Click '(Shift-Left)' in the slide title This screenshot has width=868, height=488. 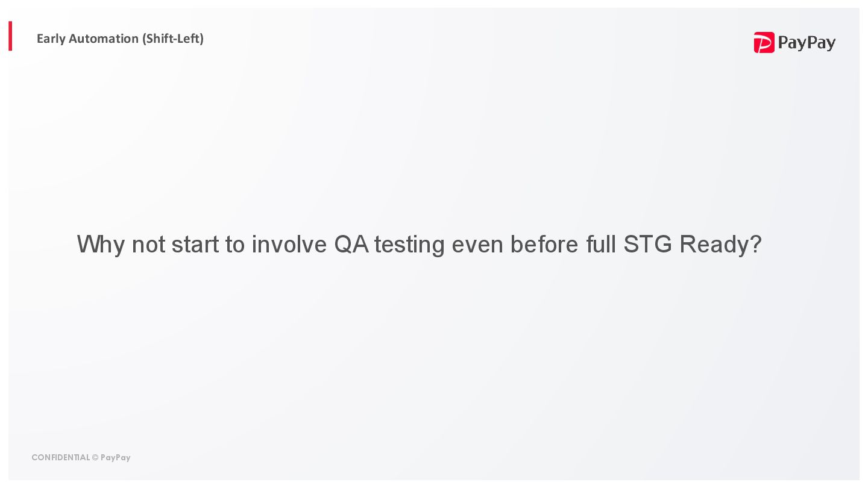coord(173,39)
